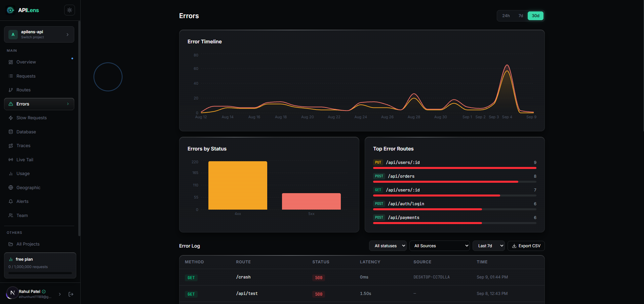Click the All Projects folder icon
Image resolution: width=644 pixels, height=304 pixels.
pos(11,244)
